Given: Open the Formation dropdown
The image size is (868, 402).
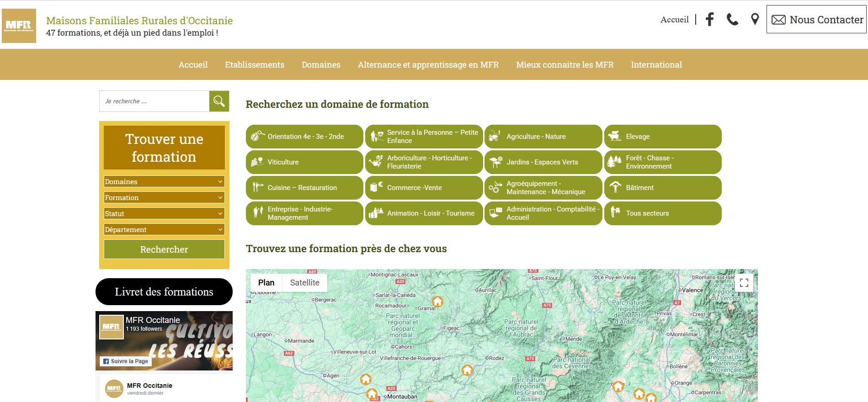Looking at the screenshot, I should point(164,197).
